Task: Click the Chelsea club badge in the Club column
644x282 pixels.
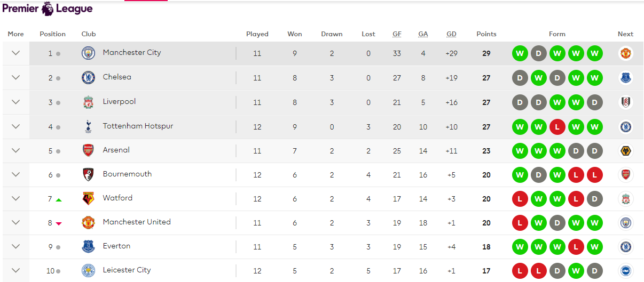Action: coord(88,78)
